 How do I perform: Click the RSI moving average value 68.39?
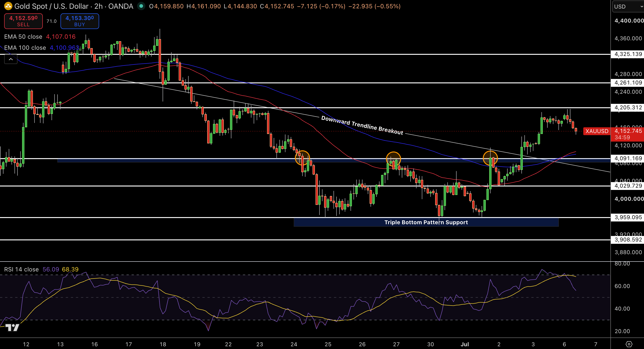click(70, 269)
